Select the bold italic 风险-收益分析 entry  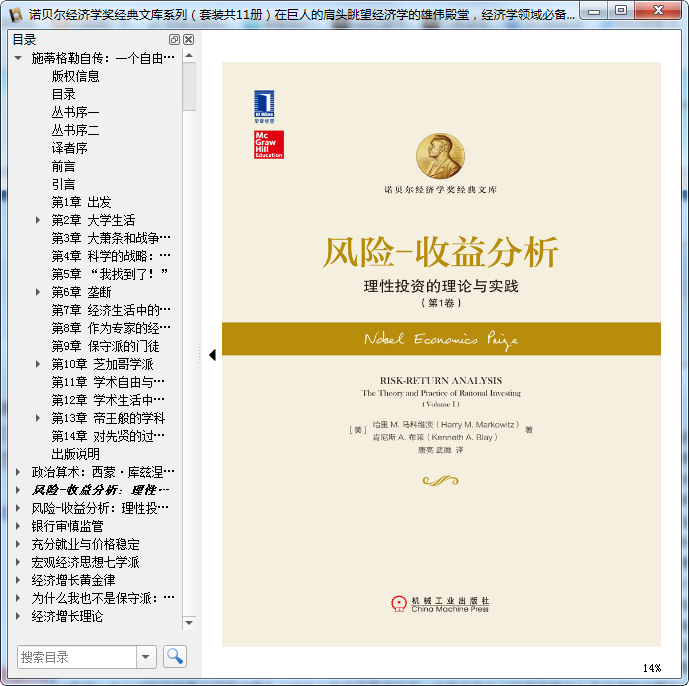point(101,490)
